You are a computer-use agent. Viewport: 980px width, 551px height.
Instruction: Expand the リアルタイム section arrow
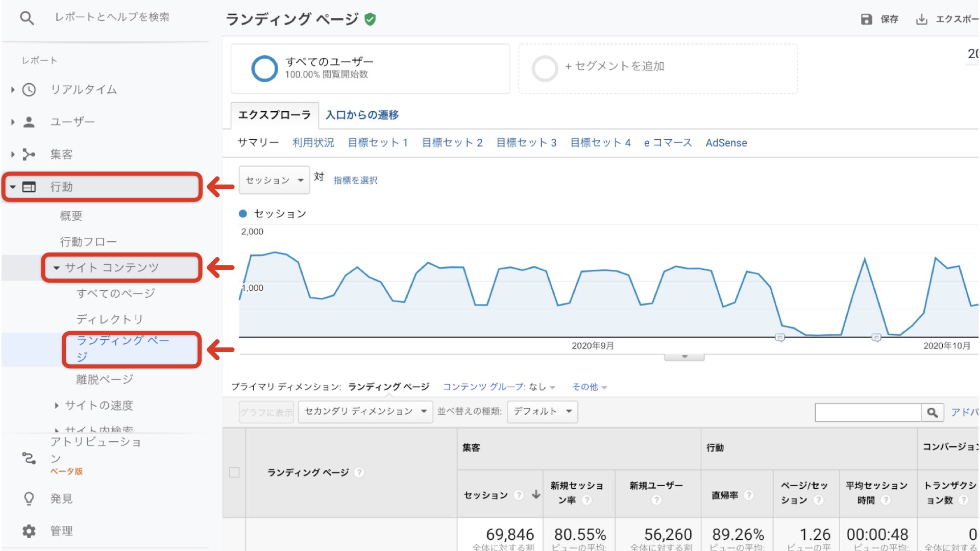13,90
